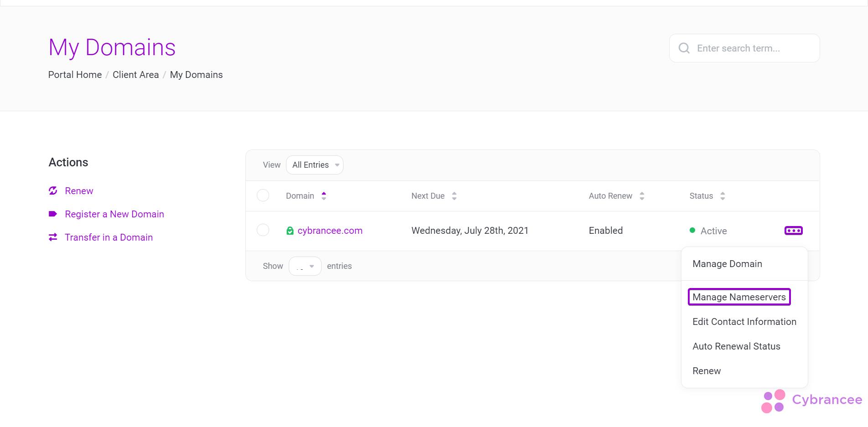Sort table by Domain column arrows
The width and height of the screenshot is (868, 427).
click(324, 196)
